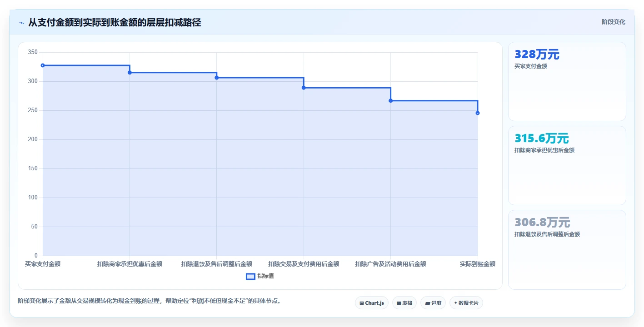This screenshot has width=644, height=327.
Task: Click the x-axis label 买家支付金额
Action: pyautogui.click(x=43, y=264)
